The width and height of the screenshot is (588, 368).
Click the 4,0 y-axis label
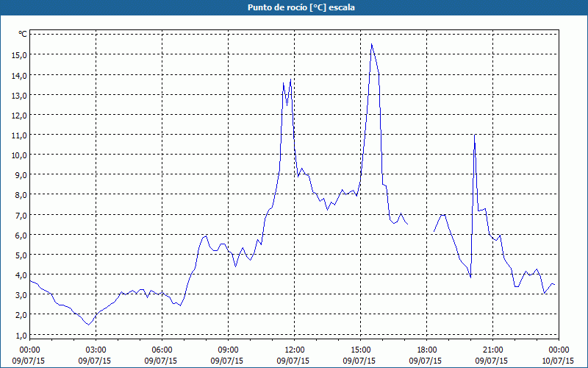21,275
